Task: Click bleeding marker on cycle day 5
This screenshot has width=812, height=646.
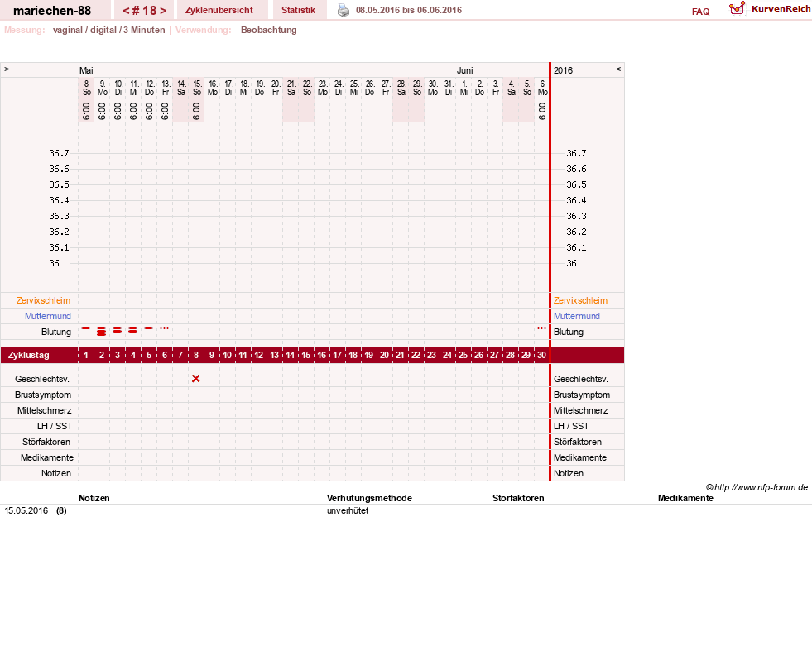Action: coord(149,328)
